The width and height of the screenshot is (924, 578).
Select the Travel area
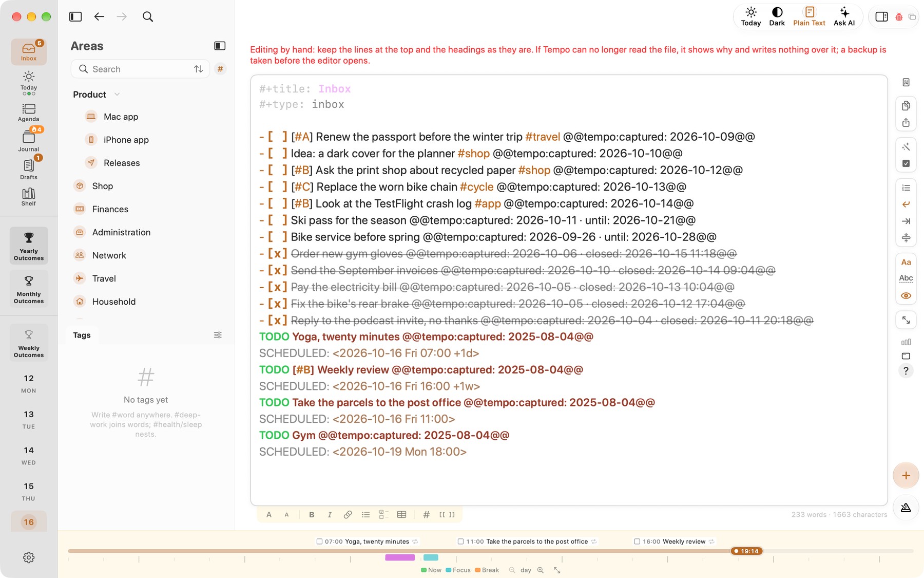coord(104,278)
